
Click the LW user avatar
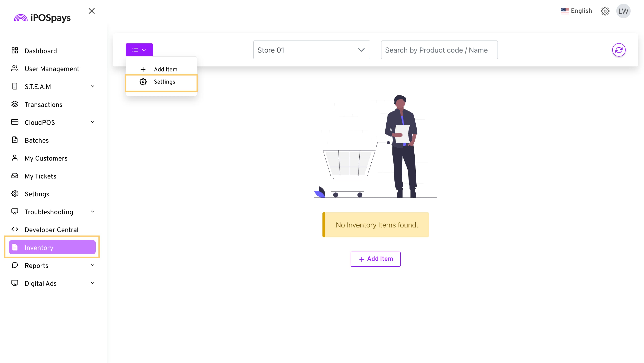click(623, 11)
